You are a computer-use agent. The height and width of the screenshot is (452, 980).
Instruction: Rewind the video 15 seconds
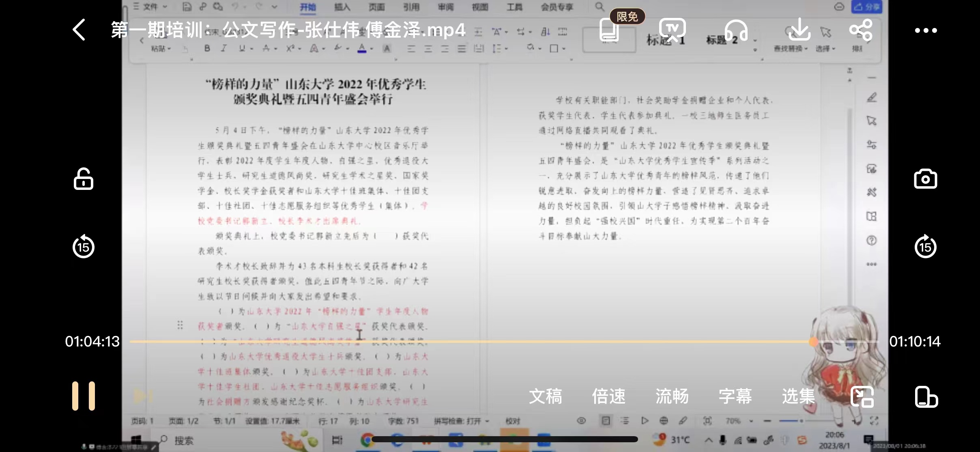tap(84, 246)
